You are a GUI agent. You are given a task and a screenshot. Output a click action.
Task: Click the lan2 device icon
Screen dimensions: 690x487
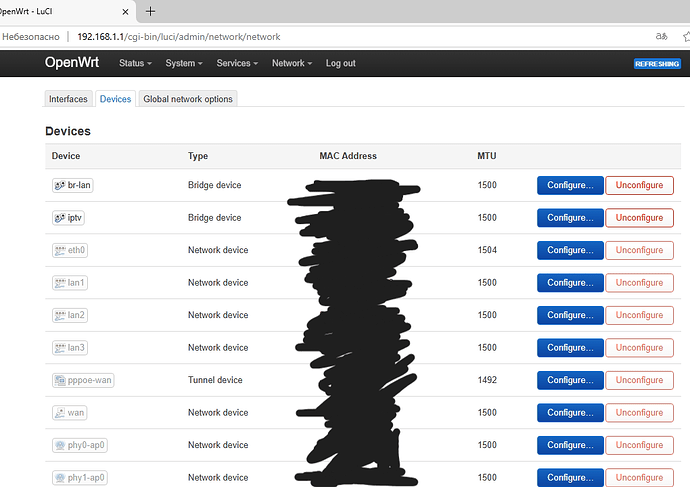[60, 315]
